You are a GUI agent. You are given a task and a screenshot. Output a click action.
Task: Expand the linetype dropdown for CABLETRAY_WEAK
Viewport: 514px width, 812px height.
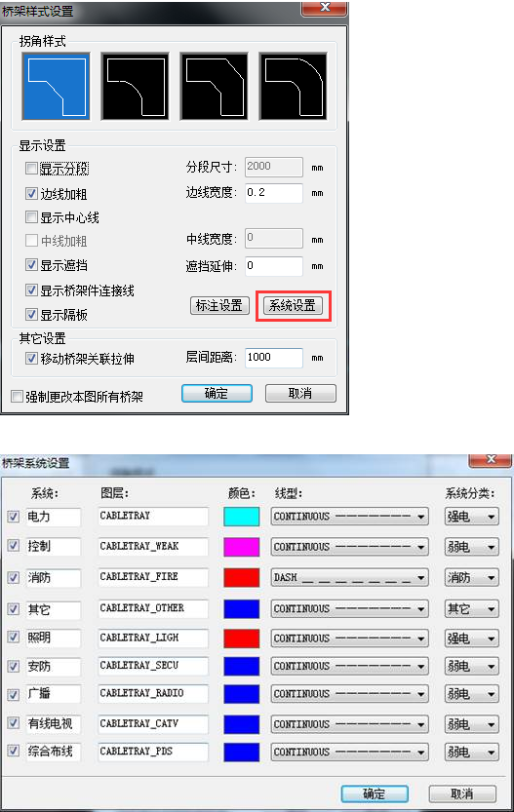350,547
